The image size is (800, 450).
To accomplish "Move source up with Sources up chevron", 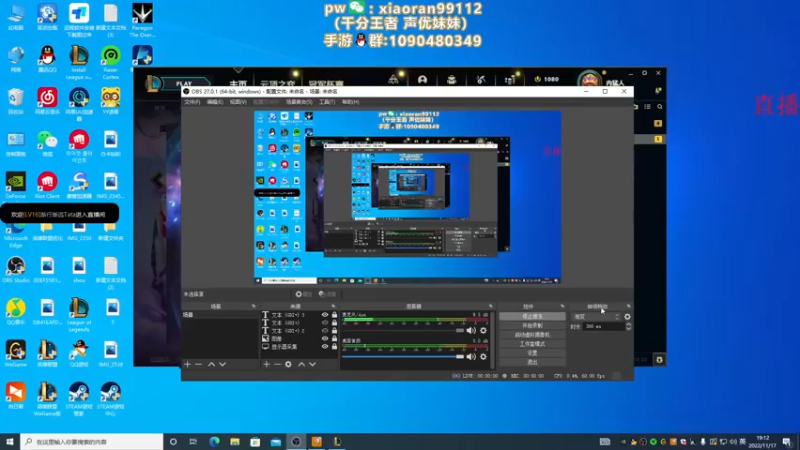I will tap(302, 364).
